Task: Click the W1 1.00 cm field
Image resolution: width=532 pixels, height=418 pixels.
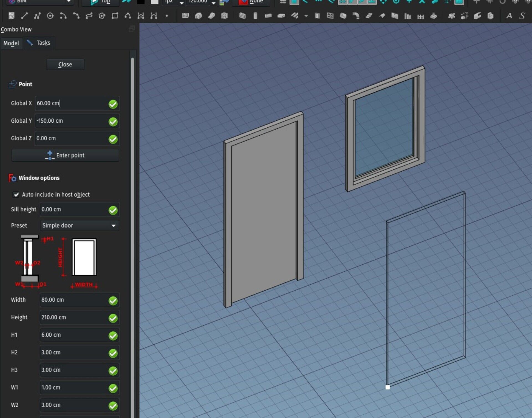Action: click(80, 388)
